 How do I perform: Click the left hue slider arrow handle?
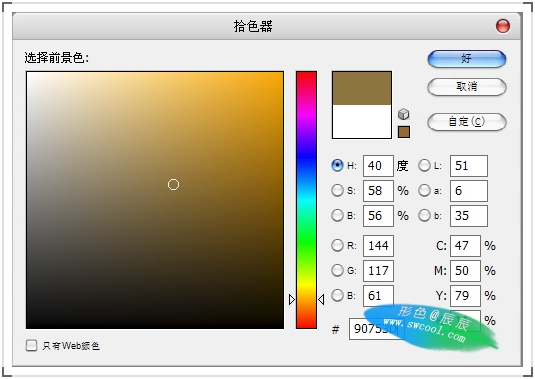(x=292, y=300)
